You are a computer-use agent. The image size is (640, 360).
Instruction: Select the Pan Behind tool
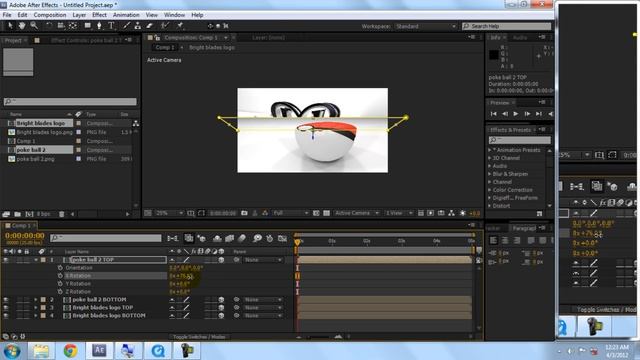[73, 26]
